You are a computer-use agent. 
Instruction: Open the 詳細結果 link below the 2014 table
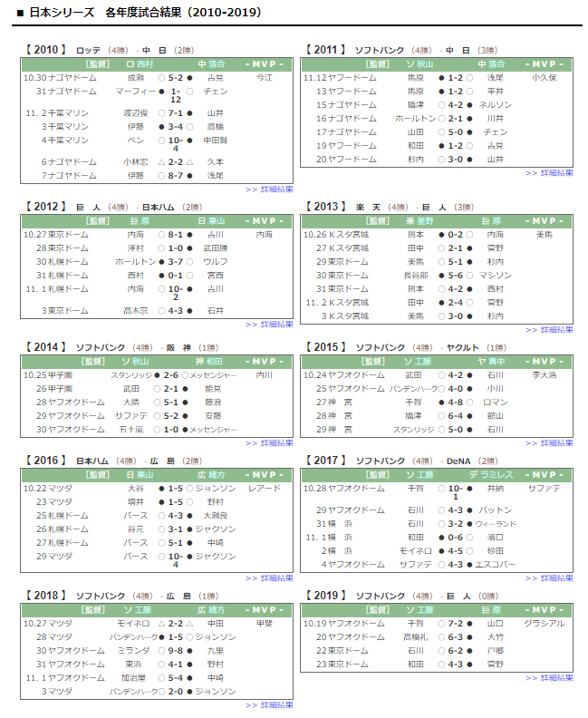point(269,442)
